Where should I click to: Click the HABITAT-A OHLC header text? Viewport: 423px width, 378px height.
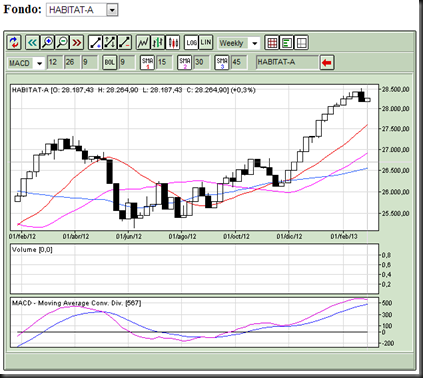(133, 90)
